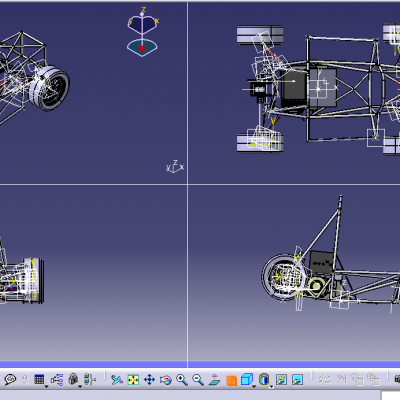Click the speech bubble help icon
This screenshot has height=400, width=400.
[x=10, y=379]
